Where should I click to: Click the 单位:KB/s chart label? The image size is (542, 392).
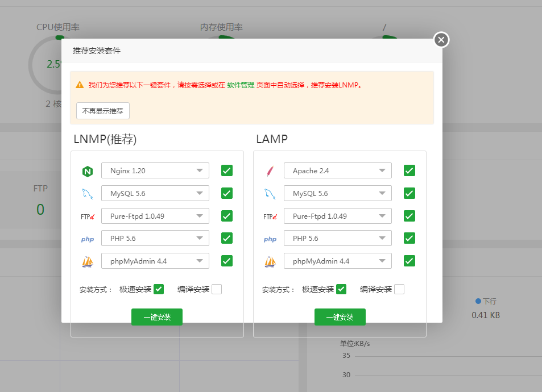pos(355,343)
